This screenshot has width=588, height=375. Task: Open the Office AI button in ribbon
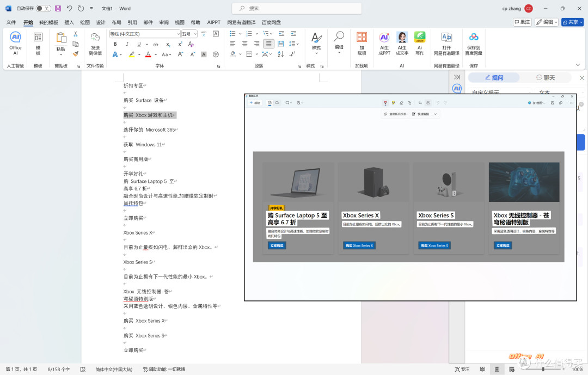pyautogui.click(x=15, y=43)
